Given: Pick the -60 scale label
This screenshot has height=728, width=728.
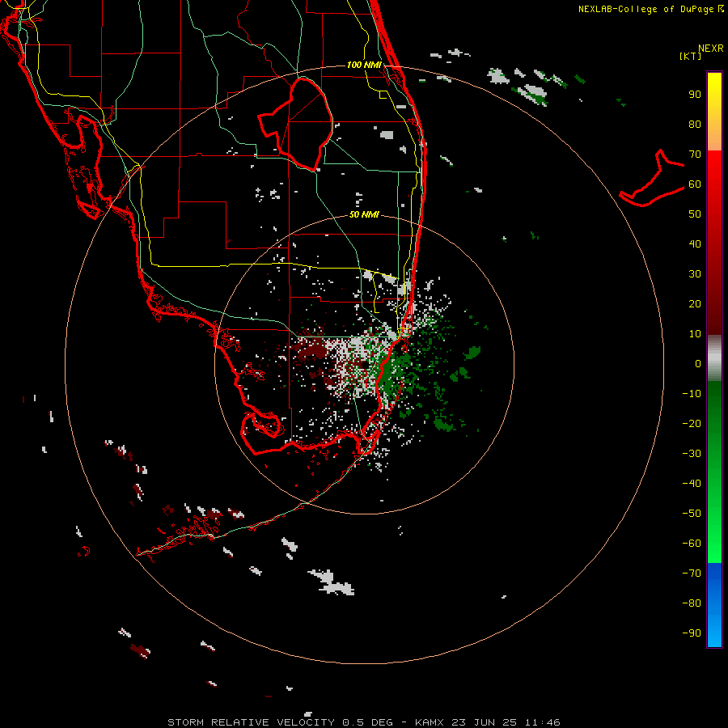Looking at the screenshot, I should click(x=692, y=544).
